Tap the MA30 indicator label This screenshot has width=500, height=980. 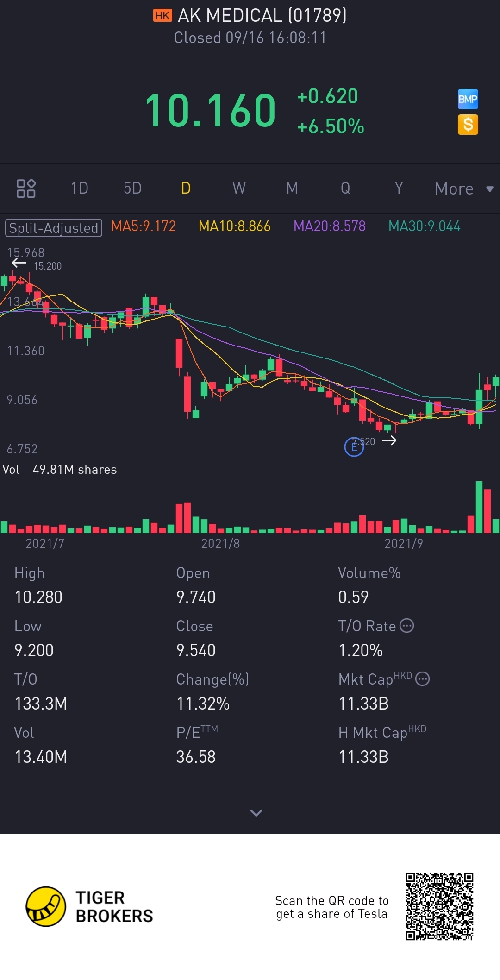[424, 226]
